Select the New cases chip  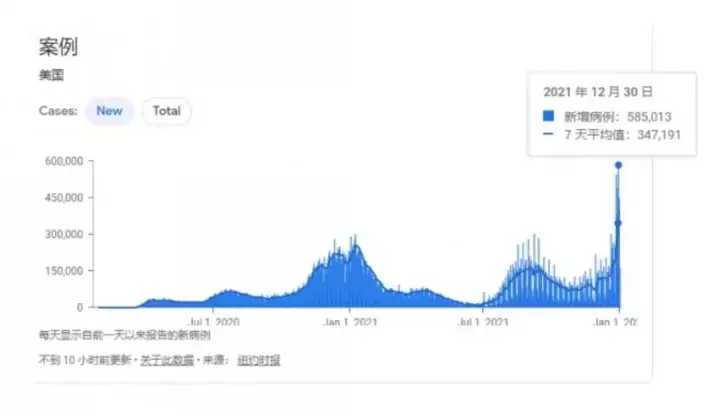(109, 111)
